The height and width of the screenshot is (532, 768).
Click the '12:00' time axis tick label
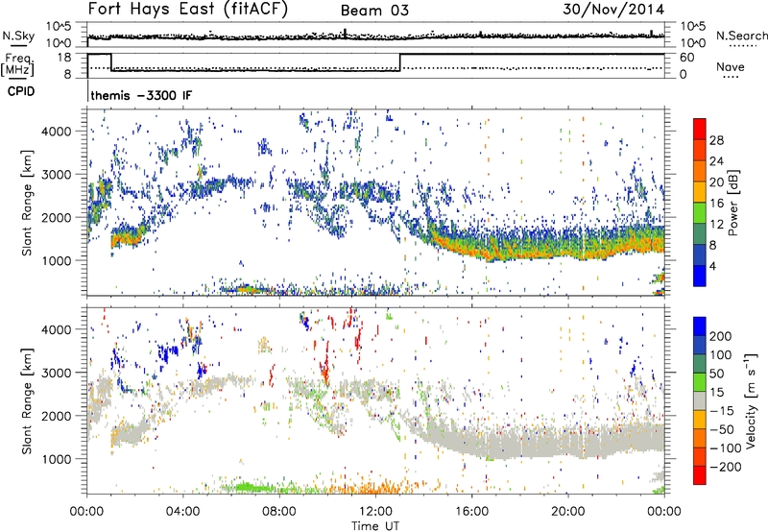coord(375,512)
